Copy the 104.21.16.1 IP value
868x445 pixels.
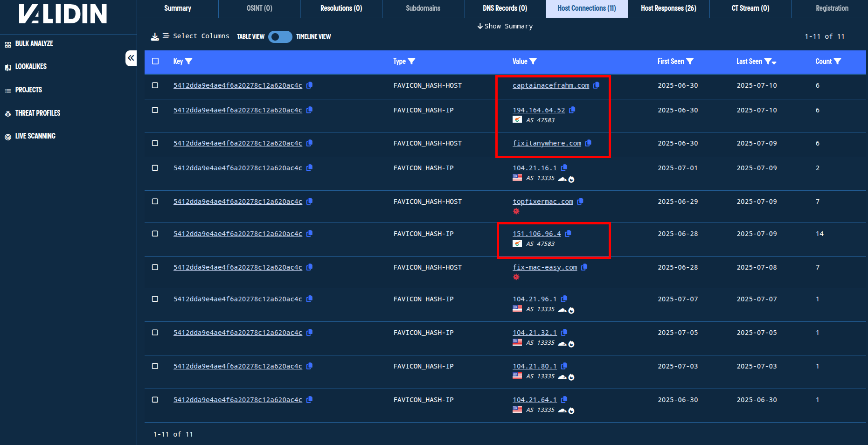pyautogui.click(x=564, y=168)
